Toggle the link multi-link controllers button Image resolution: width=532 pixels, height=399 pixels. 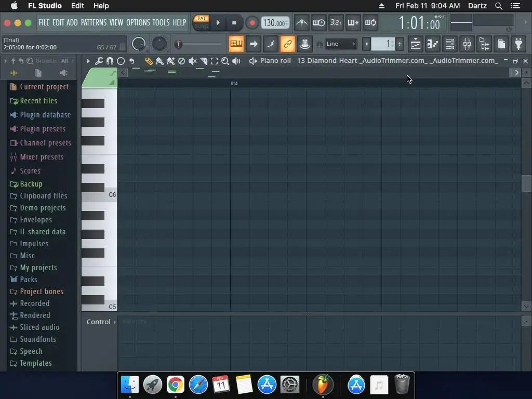point(288,44)
